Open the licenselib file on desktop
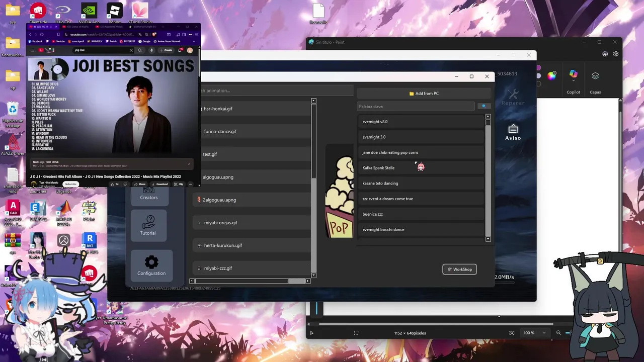644x362 pixels. point(318,14)
